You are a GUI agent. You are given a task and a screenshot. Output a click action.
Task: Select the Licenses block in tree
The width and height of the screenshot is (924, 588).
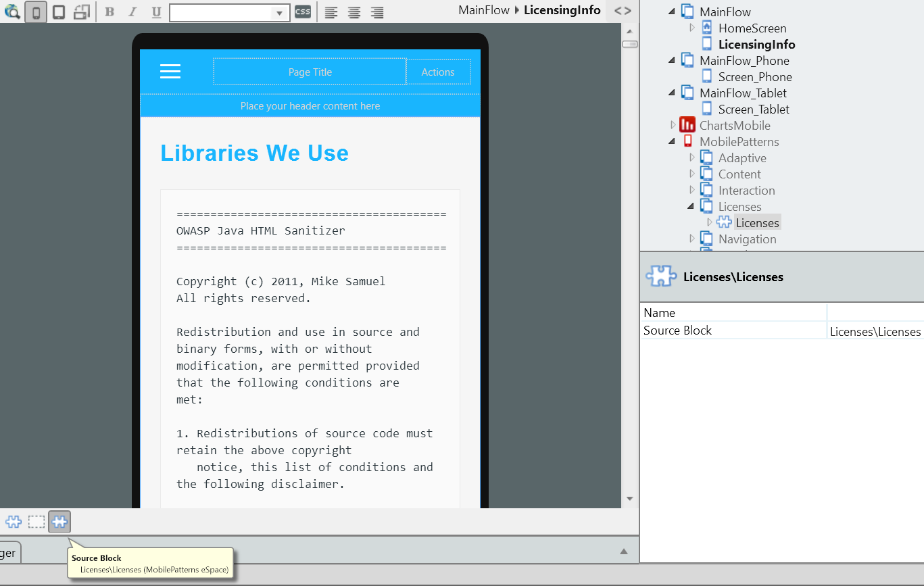point(757,223)
